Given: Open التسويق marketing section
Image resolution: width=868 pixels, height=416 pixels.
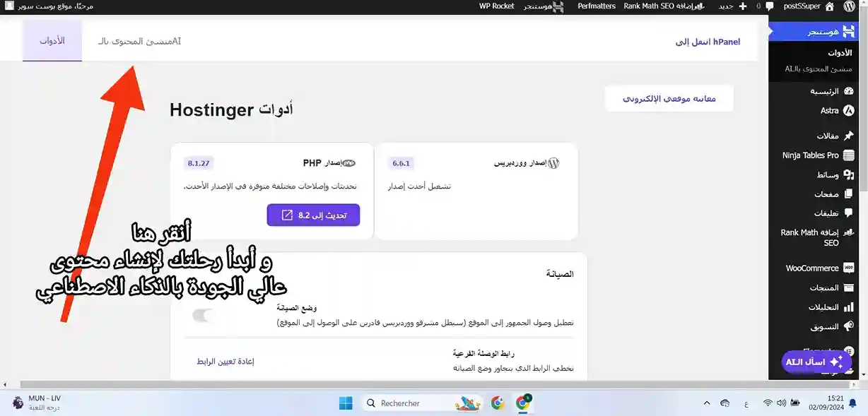Looking at the screenshot, I should 828,326.
